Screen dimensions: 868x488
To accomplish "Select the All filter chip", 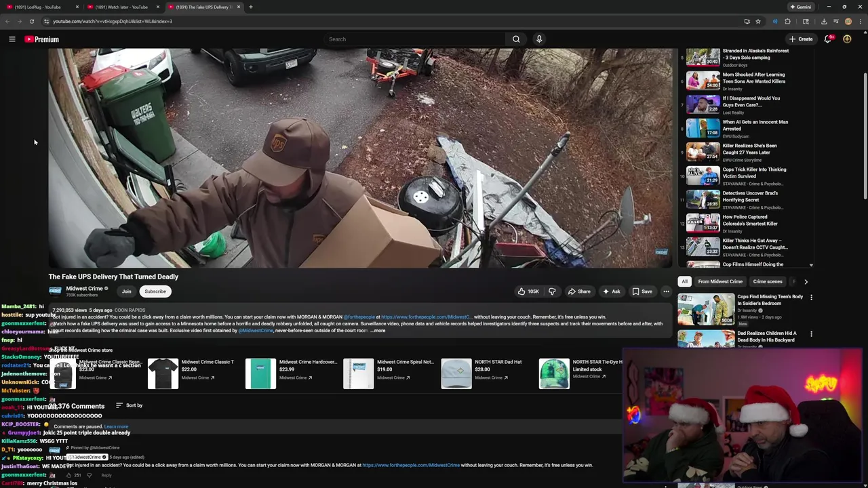I will point(684,281).
